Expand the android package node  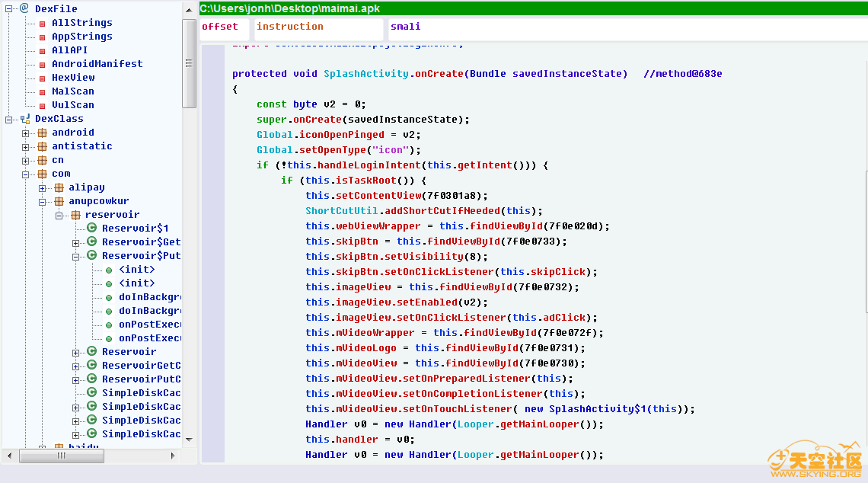pos(26,133)
